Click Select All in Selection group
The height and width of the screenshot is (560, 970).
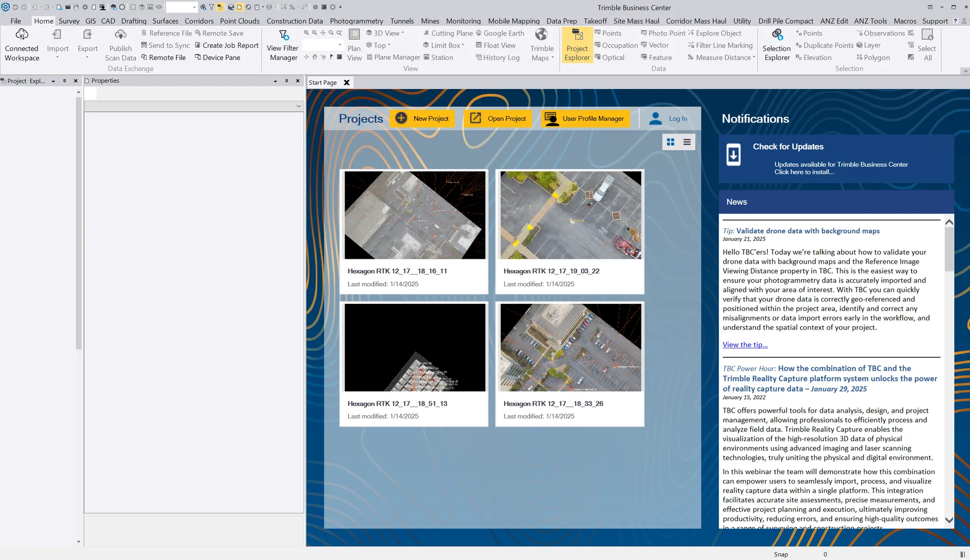click(927, 45)
